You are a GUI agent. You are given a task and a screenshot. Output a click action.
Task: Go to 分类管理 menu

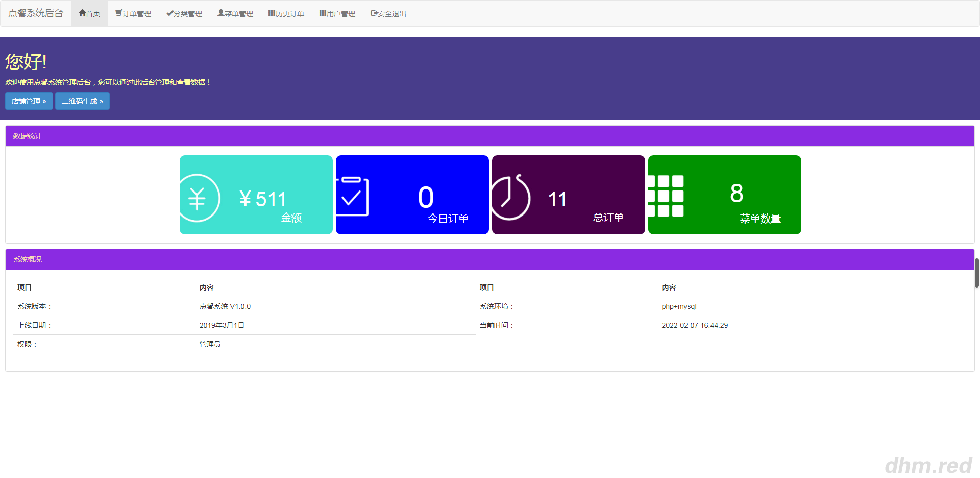[x=184, y=14]
